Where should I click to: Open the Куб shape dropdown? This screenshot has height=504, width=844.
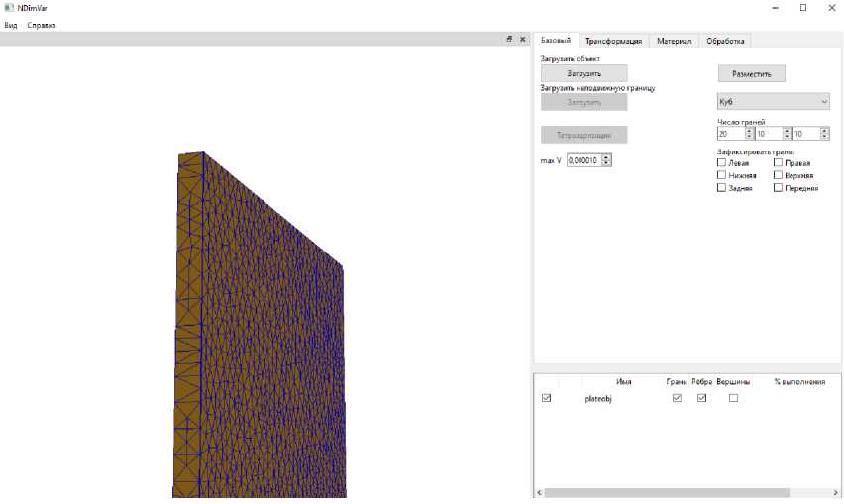coord(773,101)
